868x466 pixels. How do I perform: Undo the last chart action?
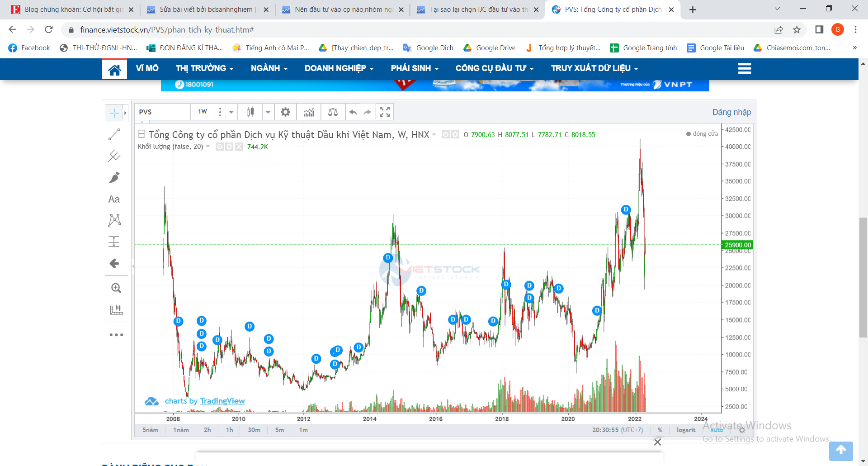pos(353,112)
